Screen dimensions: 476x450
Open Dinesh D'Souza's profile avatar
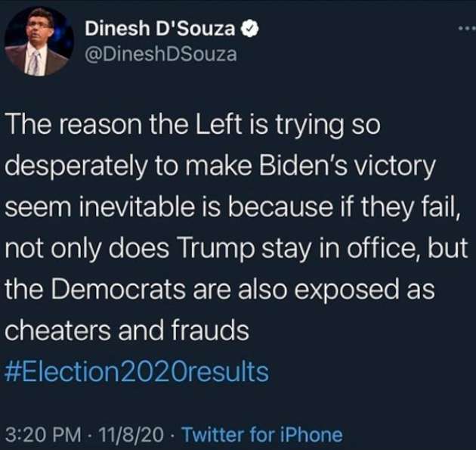tap(39, 42)
